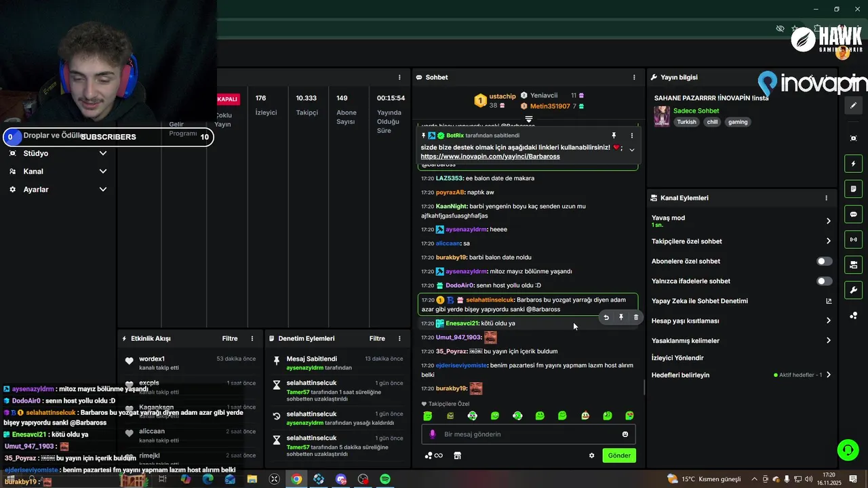Open the image thumbnail in Umut_947_1903 message
The image size is (868, 488).
[490, 337]
